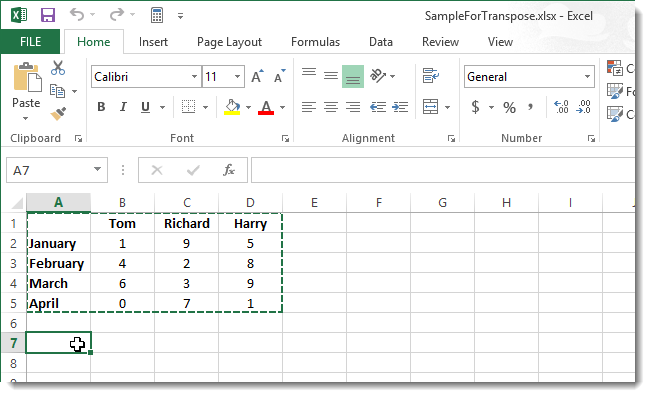The height and width of the screenshot is (397, 650).
Task: Open the FILE backstage menu
Action: pyautogui.click(x=30, y=42)
